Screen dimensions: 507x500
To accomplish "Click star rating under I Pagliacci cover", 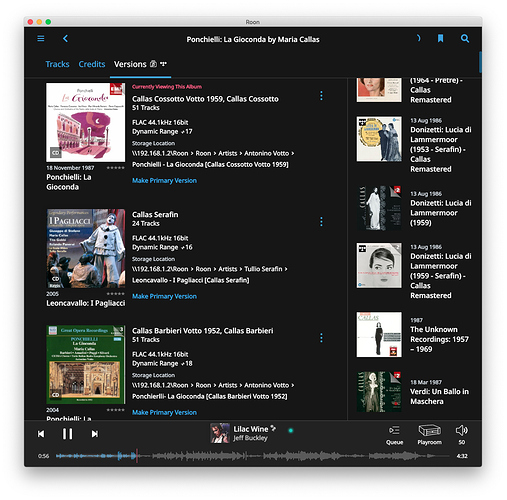I will (x=115, y=294).
